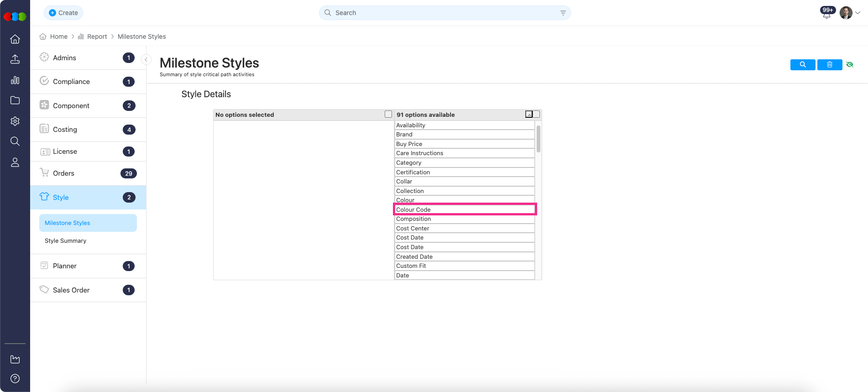This screenshot has width=868, height=392.
Task: Open the Style Summary report
Action: tap(65, 241)
